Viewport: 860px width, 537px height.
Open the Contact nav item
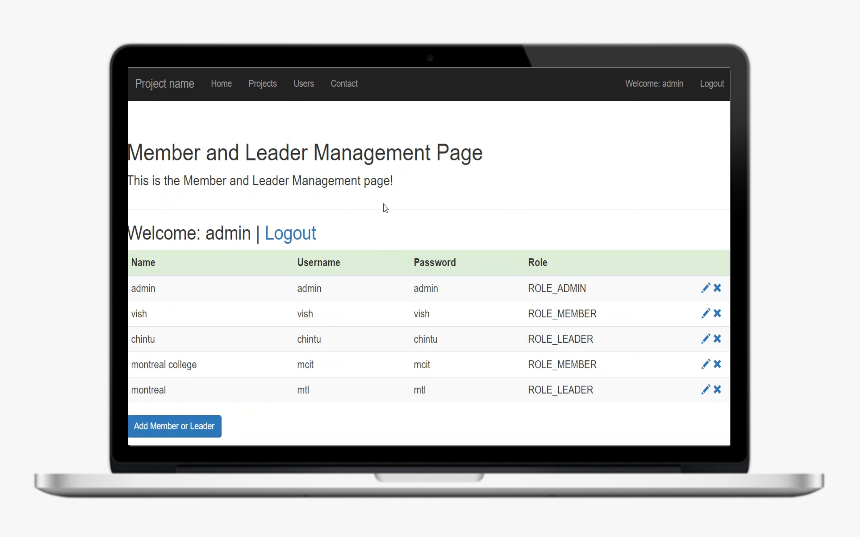tap(344, 84)
